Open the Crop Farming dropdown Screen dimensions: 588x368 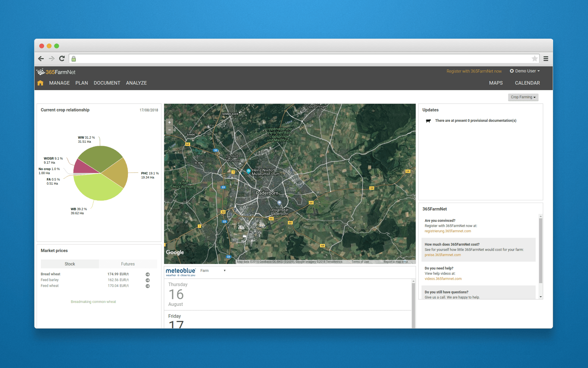tap(523, 97)
